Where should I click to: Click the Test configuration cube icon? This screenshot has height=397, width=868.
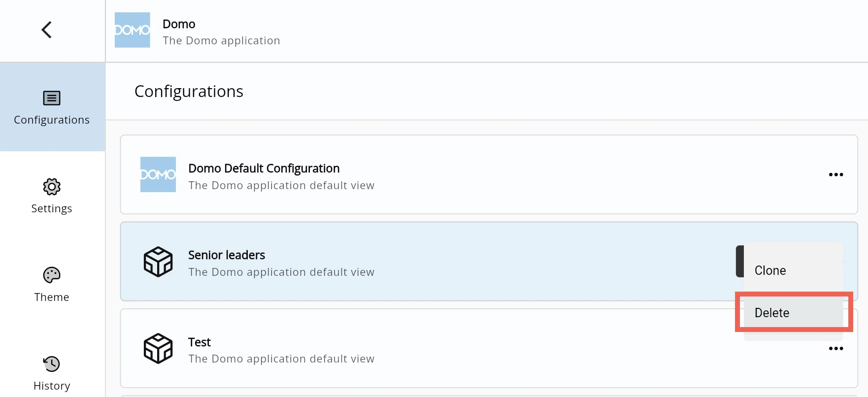pyautogui.click(x=158, y=348)
